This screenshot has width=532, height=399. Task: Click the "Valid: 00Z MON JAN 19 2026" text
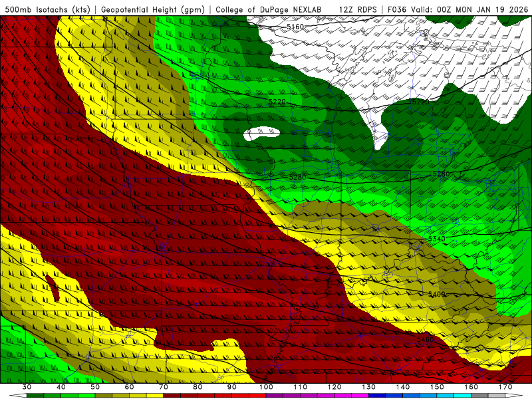[469, 10]
